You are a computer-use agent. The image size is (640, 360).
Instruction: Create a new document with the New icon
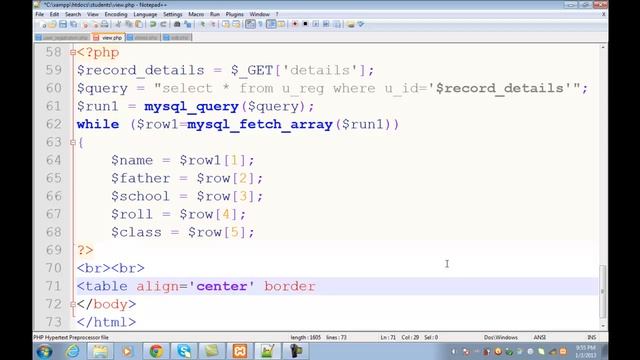(43, 24)
